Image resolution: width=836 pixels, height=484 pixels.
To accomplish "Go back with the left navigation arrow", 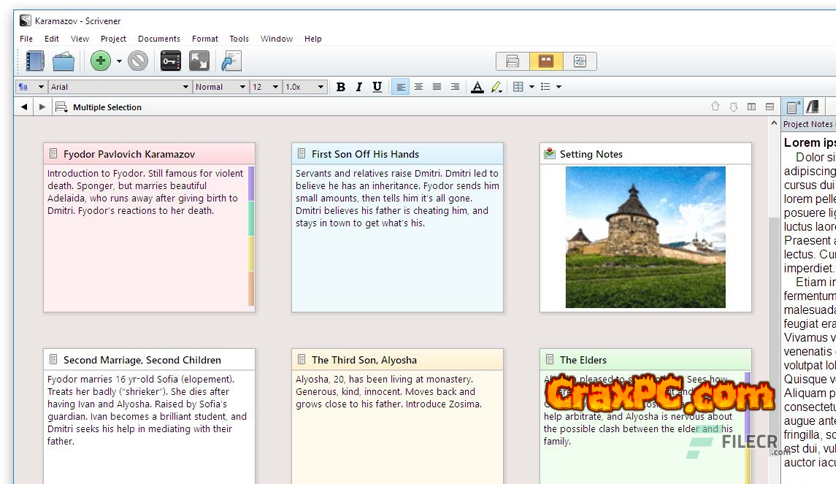I will tap(25, 106).
